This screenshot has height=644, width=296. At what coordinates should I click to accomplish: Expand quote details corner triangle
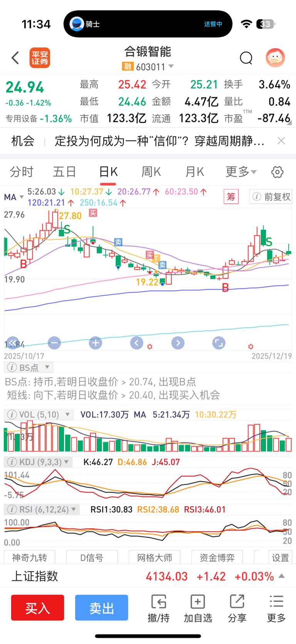[289, 123]
